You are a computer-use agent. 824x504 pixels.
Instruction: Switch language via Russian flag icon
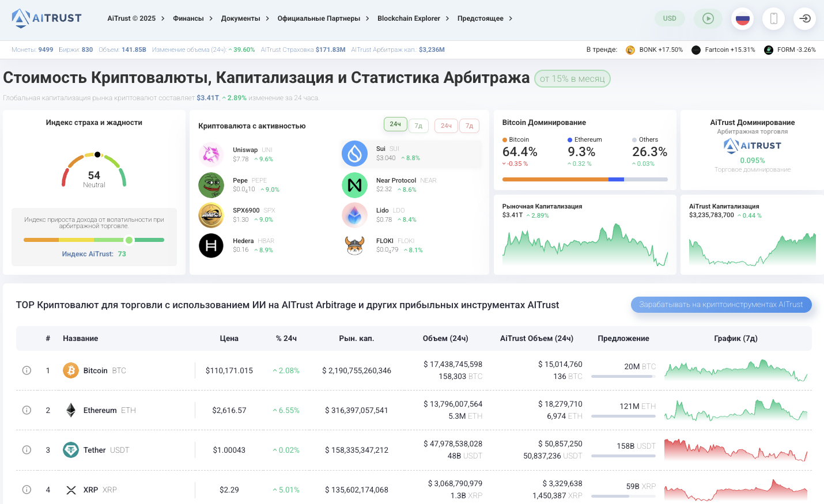[743, 18]
